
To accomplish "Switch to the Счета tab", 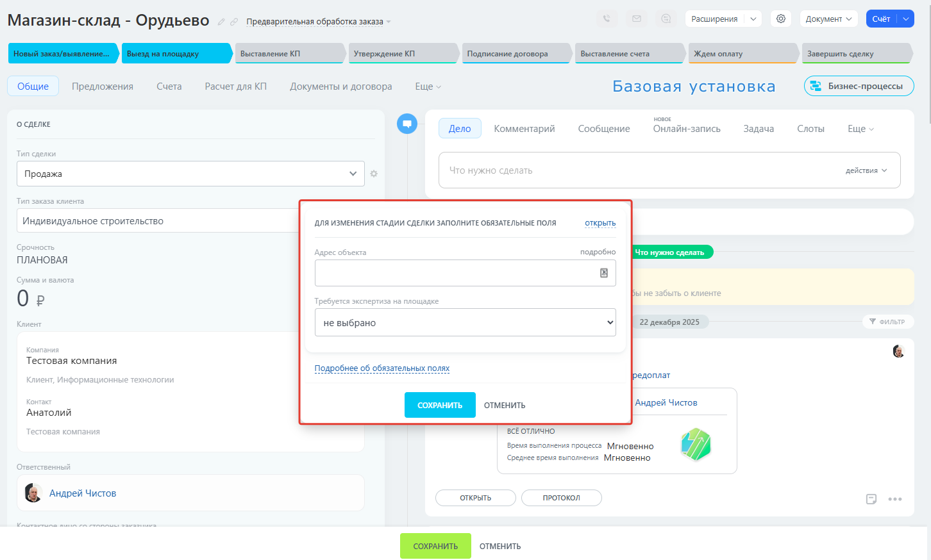I will (169, 86).
